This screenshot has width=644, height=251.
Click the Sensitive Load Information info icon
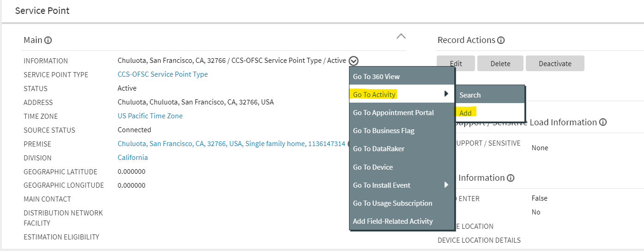click(602, 122)
